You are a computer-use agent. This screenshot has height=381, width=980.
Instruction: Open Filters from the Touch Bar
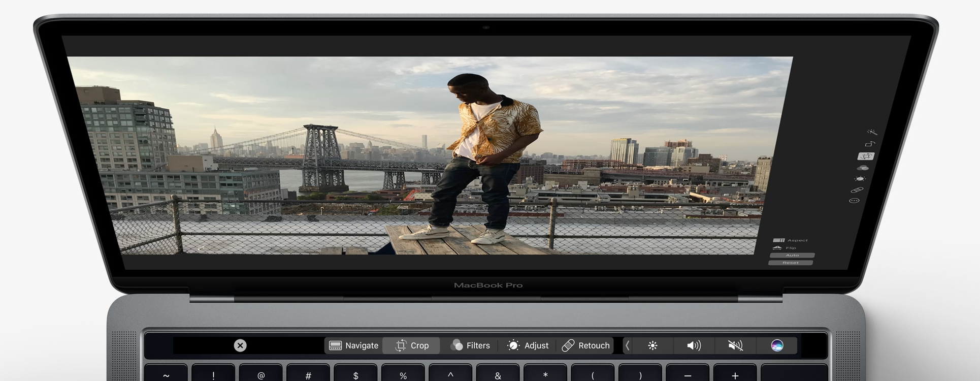[470, 345]
